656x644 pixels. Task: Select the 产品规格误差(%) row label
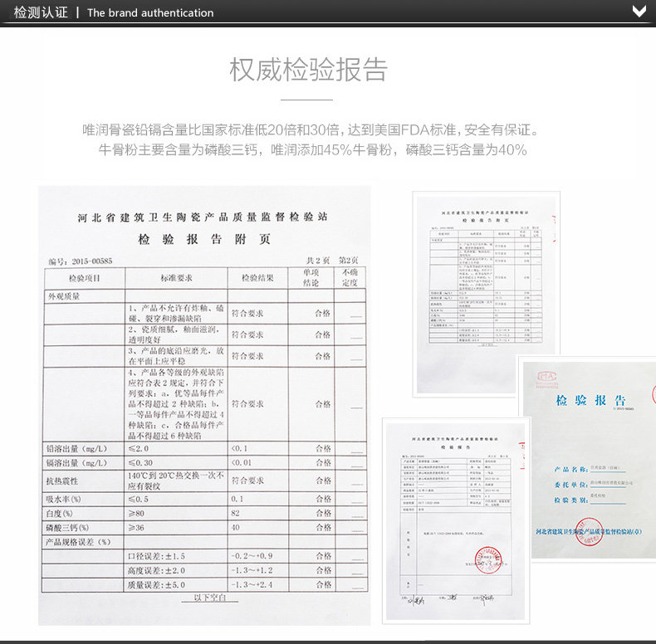coord(78,543)
